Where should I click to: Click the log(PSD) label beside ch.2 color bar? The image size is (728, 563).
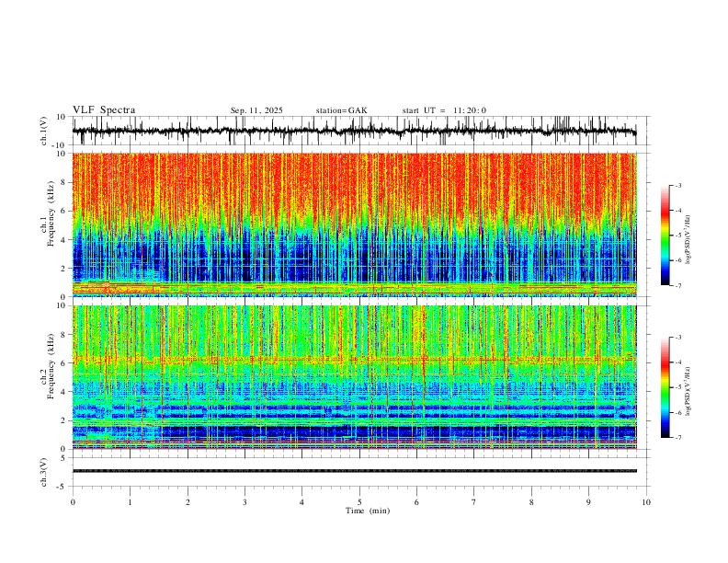688,391
